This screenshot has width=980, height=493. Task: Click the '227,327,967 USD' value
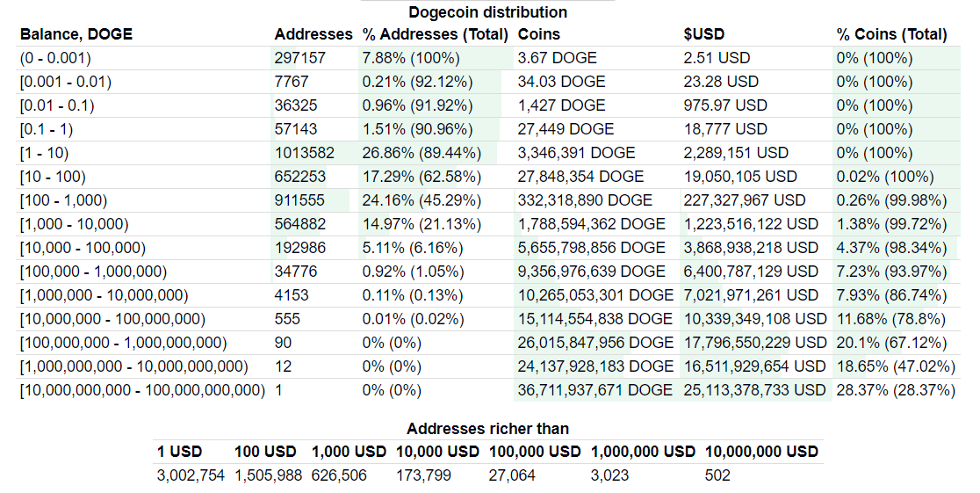click(745, 201)
